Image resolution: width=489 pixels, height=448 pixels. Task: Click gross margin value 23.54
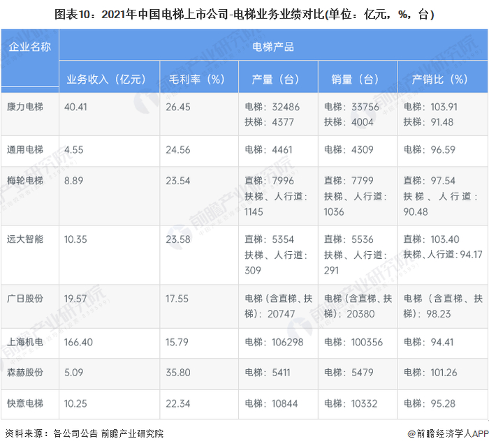pyautogui.click(x=177, y=181)
